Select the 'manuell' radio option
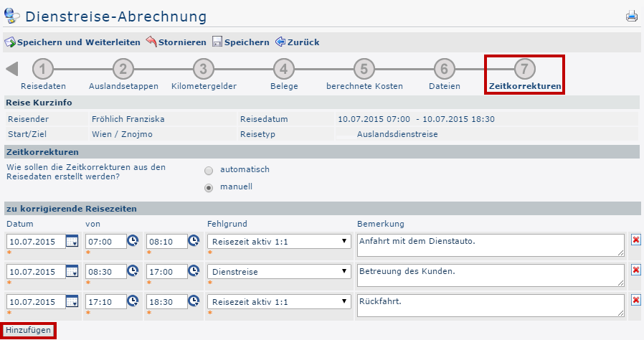Viewport: 644px width, 340px height. coord(209,188)
